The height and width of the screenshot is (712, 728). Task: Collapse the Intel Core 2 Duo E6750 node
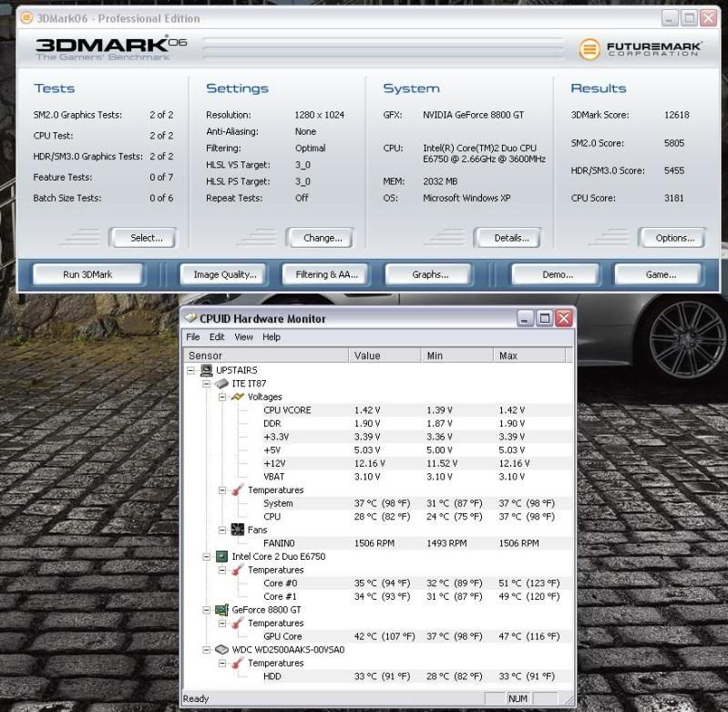tap(207, 556)
